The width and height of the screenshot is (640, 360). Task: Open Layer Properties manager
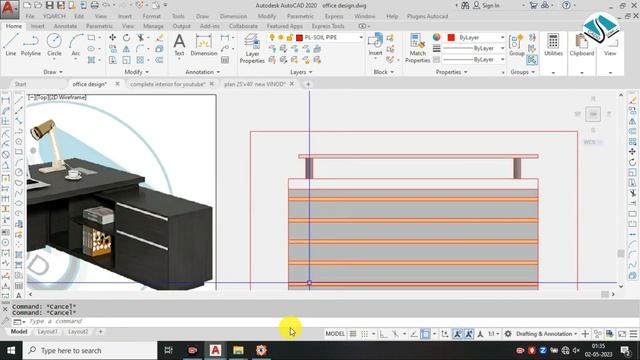tap(252, 49)
